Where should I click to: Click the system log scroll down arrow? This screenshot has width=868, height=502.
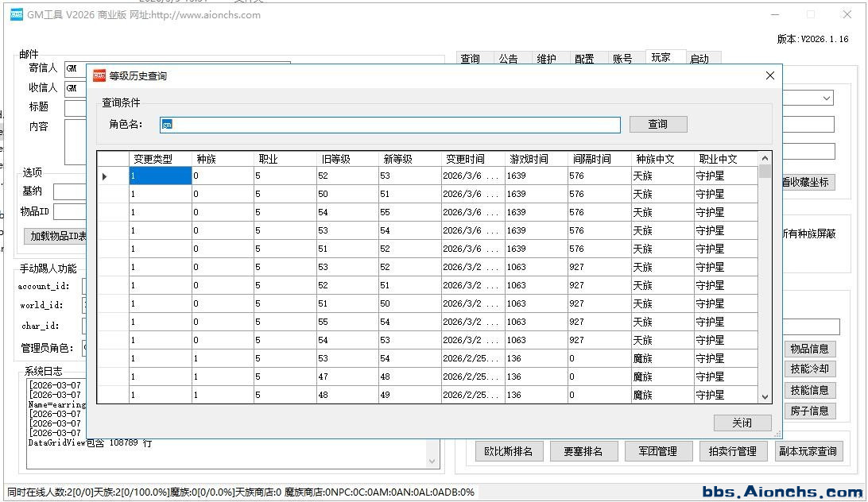tap(433, 461)
